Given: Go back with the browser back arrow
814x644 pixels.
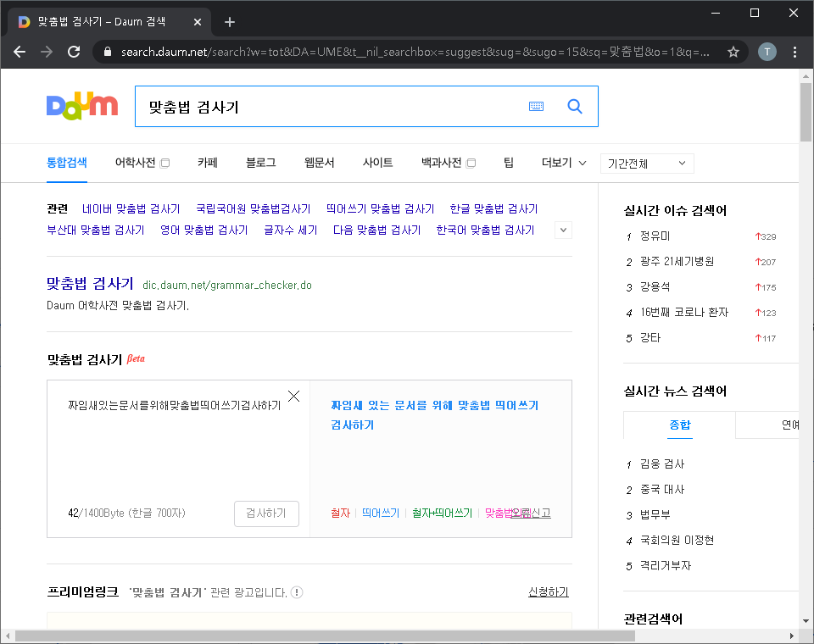Looking at the screenshot, I should click(20, 52).
